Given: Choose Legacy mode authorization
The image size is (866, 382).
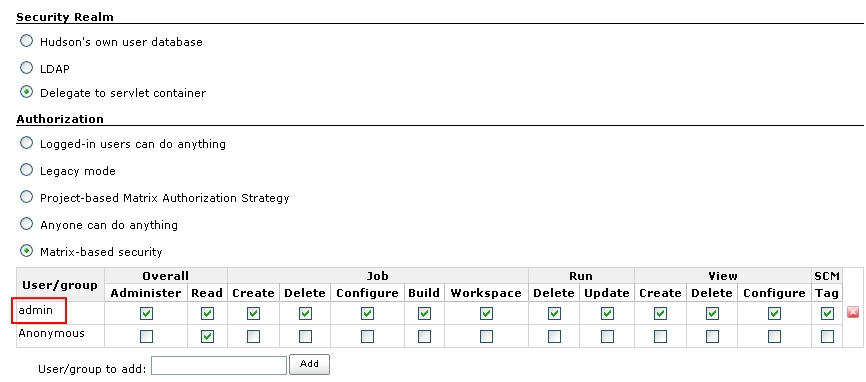Looking at the screenshot, I should click(x=26, y=170).
